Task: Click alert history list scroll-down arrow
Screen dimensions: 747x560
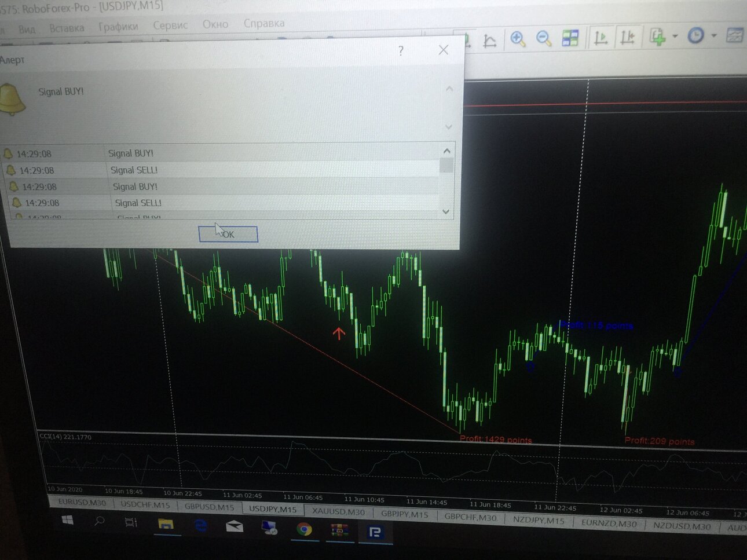Action: click(446, 211)
